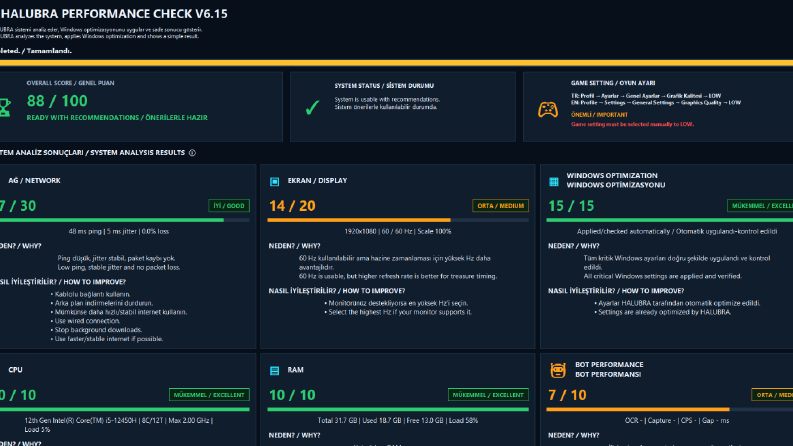Click the Ekran / Display monitor icon
The width and height of the screenshot is (793, 446).
click(x=275, y=181)
